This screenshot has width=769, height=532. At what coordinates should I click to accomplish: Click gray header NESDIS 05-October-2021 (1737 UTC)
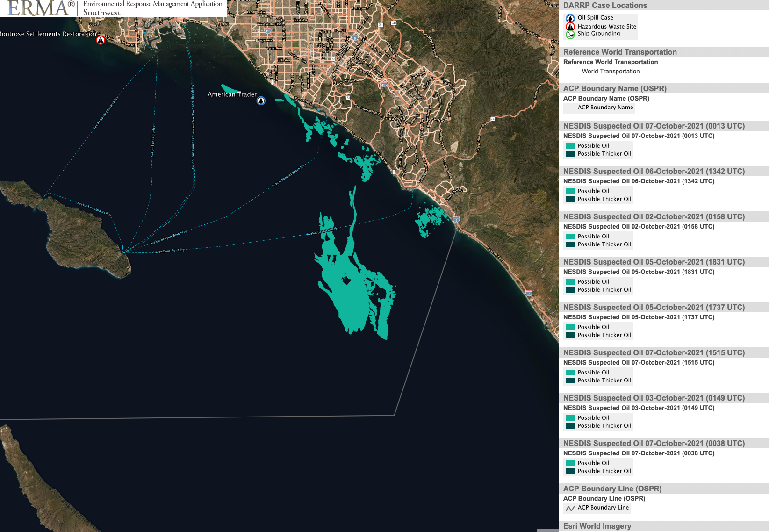tap(664, 307)
